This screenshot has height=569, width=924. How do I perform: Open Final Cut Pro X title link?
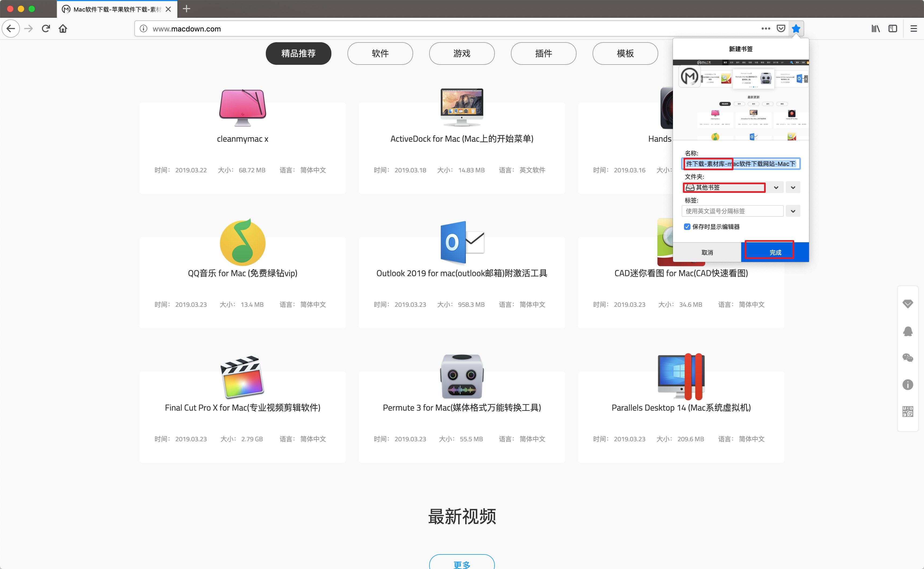(x=243, y=408)
